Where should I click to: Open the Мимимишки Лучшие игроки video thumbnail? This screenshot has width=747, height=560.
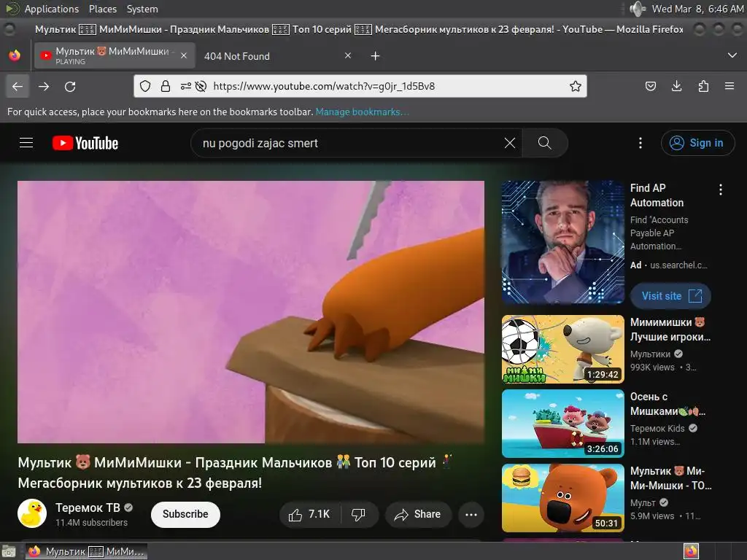click(562, 349)
